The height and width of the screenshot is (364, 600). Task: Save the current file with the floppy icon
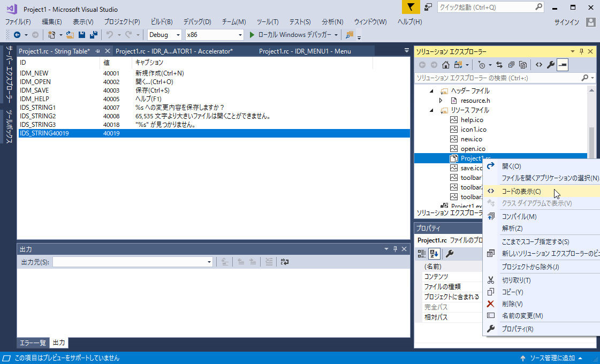tap(81, 35)
